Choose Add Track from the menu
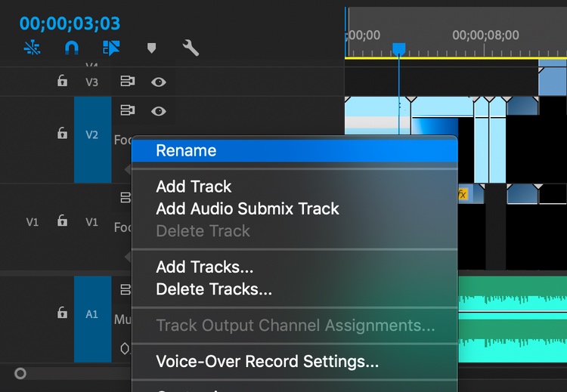 194,187
